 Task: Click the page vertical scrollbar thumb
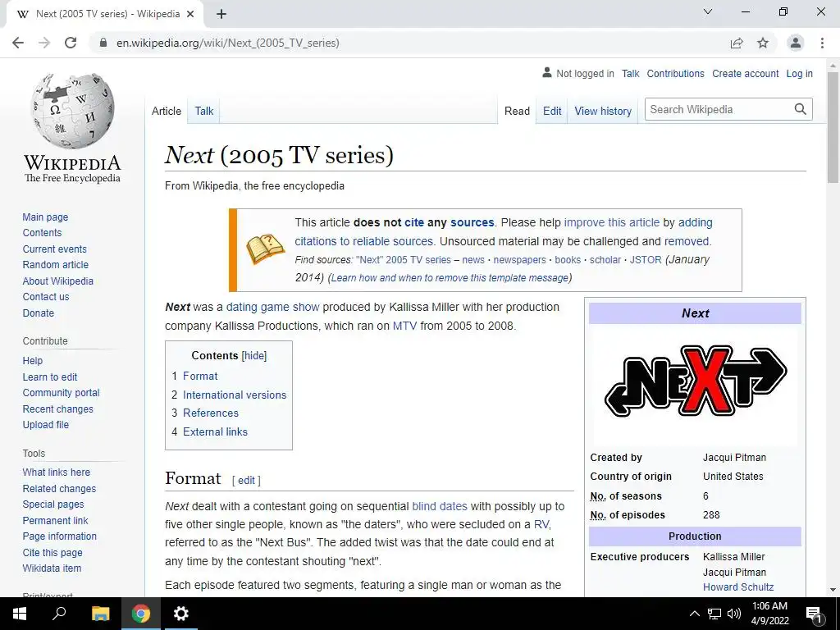click(833, 127)
